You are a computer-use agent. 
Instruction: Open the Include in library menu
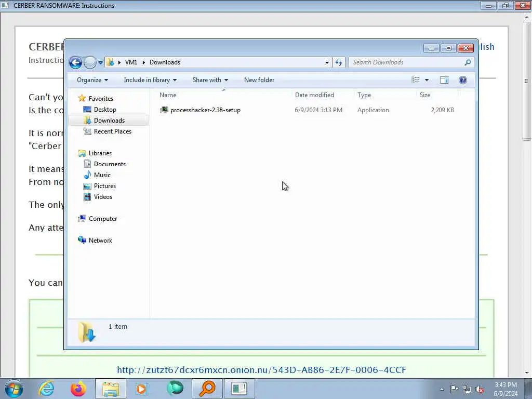[x=150, y=80]
